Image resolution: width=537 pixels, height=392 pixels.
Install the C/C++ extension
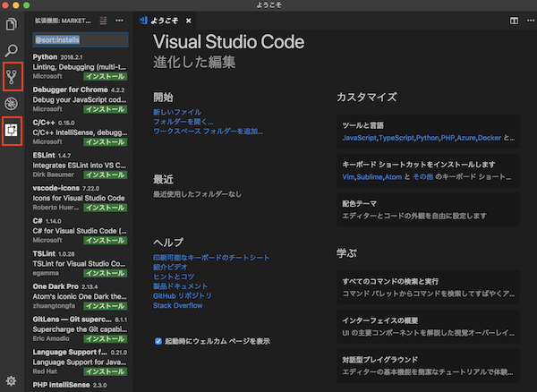(x=106, y=142)
